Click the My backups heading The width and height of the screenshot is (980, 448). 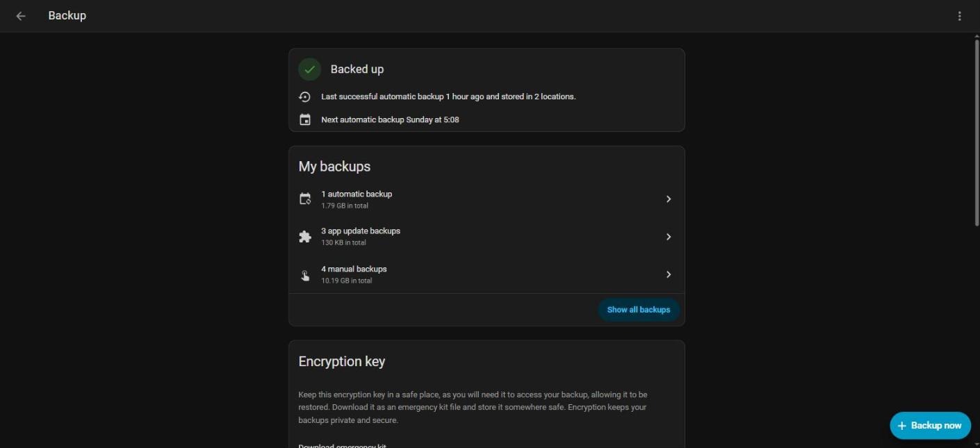(x=334, y=167)
